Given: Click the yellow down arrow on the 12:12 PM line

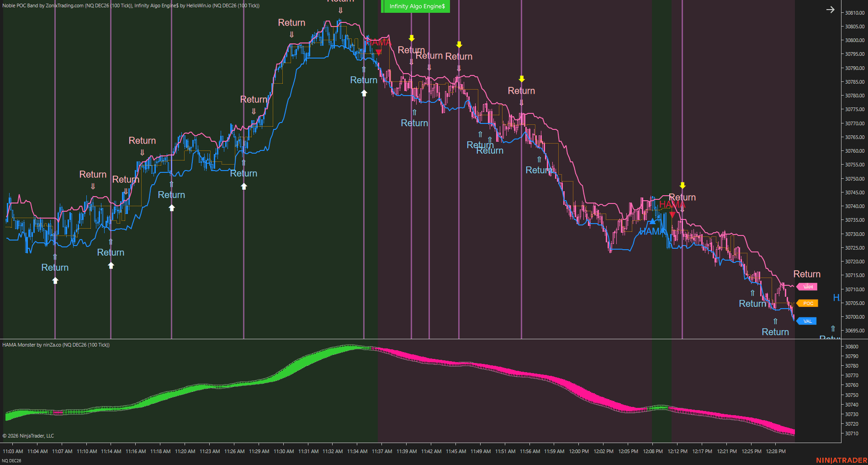Looking at the screenshot, I should 682,185.
